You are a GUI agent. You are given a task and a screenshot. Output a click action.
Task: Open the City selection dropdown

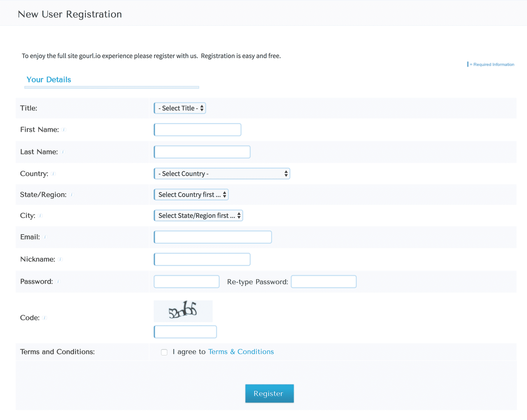198,216
